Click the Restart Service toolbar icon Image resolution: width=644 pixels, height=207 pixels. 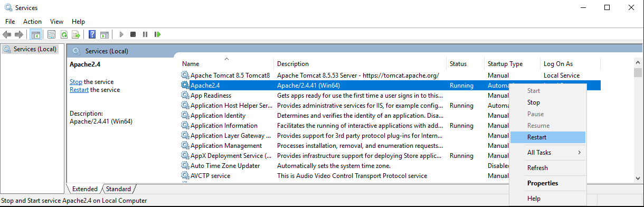[157, 34]
